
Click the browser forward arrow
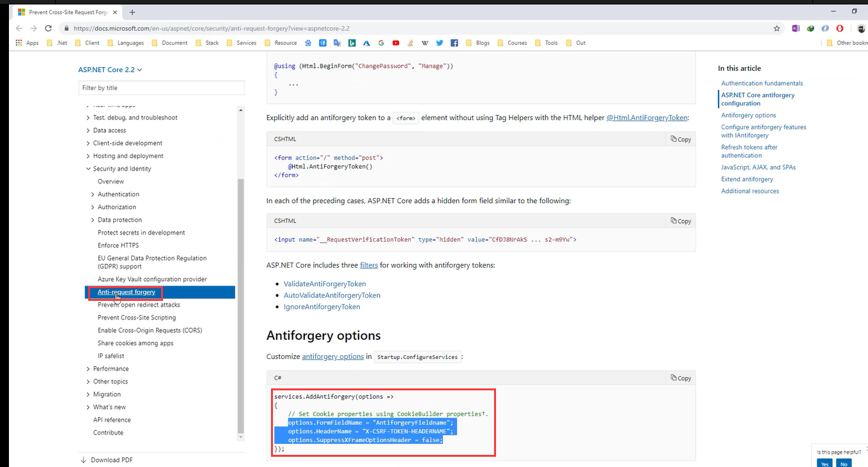pos(33,28)
